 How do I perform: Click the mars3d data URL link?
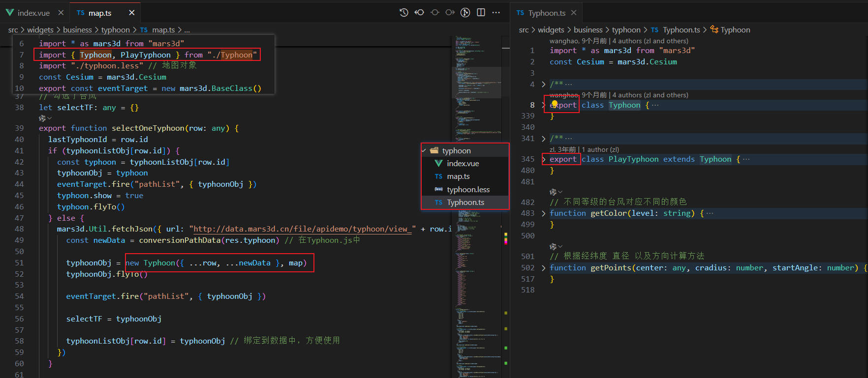point(302,229)
